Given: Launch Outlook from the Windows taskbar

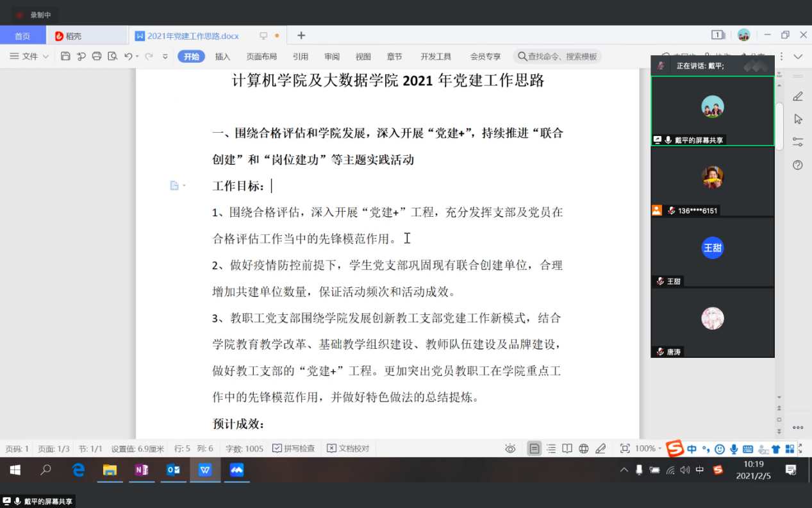Looking at the screenshot, I should (x=174, y=470).
